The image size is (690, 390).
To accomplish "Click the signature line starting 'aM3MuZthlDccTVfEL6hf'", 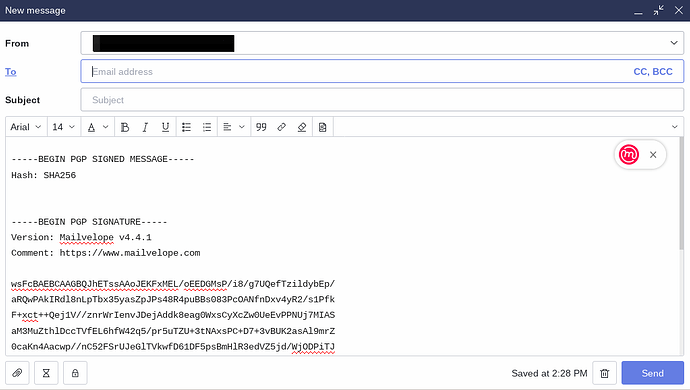I will pos(173,331).
